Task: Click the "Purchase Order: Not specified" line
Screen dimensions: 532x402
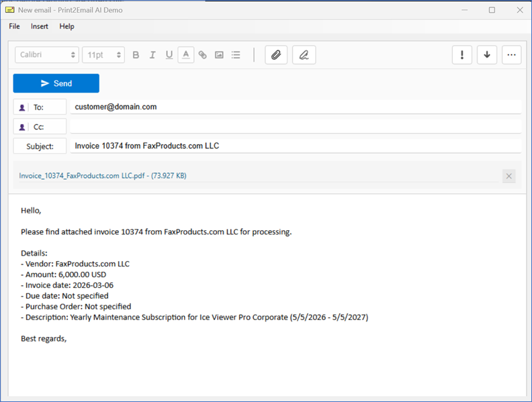Action: (76, 307)
